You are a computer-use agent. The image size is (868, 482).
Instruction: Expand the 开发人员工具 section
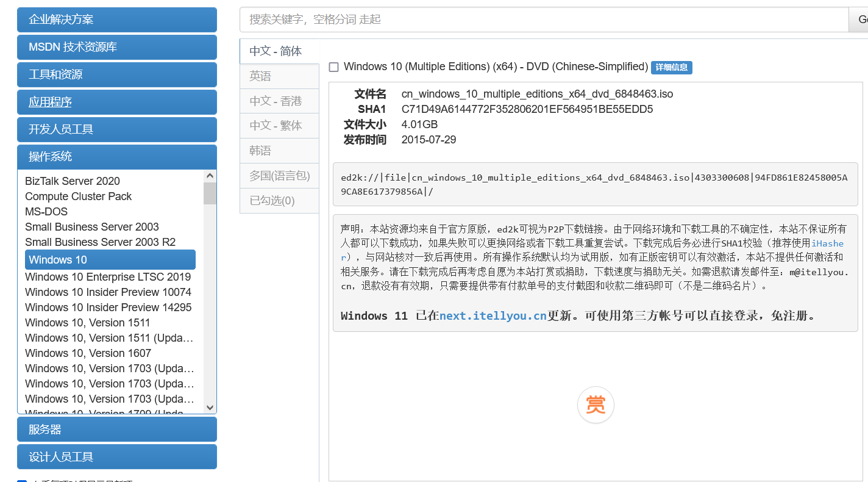pos(117,129)
